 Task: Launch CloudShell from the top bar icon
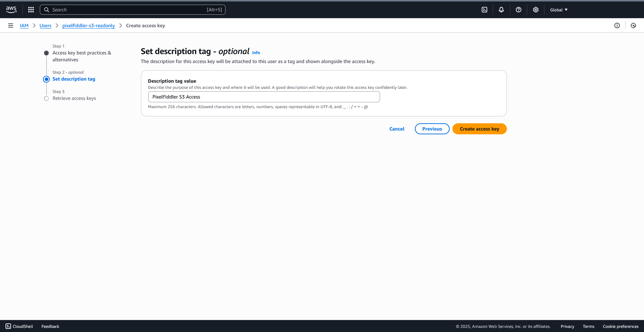coord(484,10)
